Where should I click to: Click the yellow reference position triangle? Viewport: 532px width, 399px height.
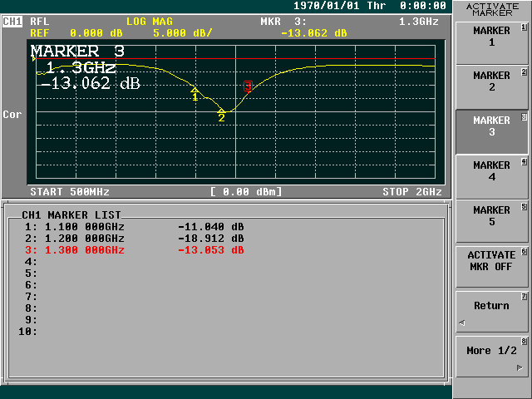(34, 59)
